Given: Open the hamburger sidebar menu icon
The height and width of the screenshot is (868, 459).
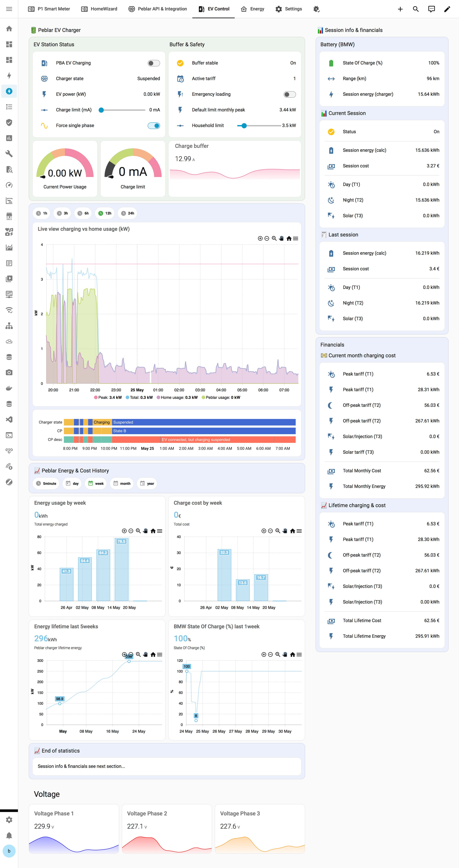Looking at the screenshot, I should click(9, 9).
